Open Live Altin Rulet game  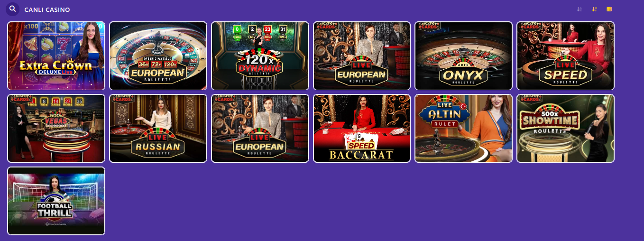464,129
